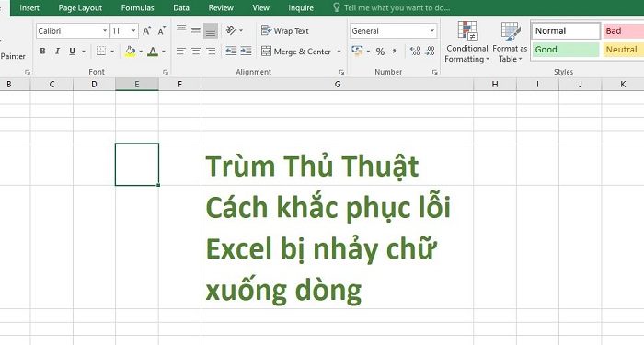Viewport: 644px width, 345px height.
Task: Select column H header
Action: coord(495,85)
